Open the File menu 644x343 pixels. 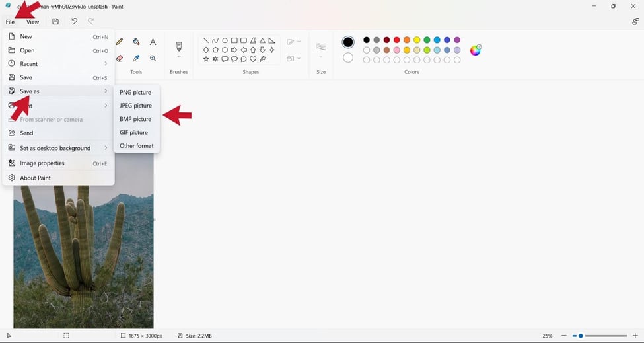pos(11,22)
